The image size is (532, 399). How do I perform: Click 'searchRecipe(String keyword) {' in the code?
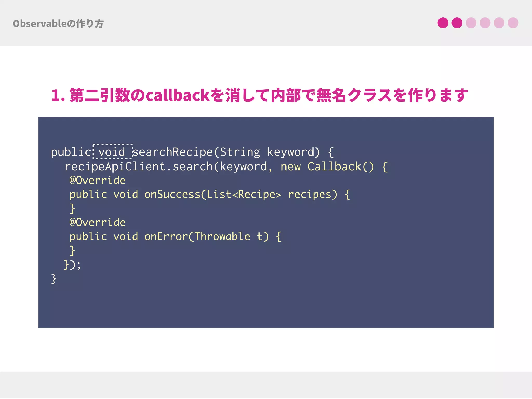click(x=233, y=152)
